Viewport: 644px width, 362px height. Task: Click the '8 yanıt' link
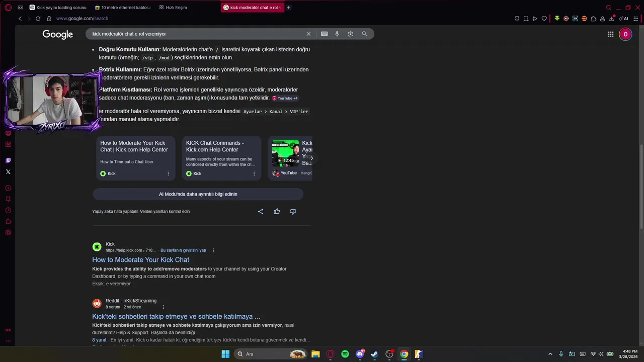coord(99,340)
